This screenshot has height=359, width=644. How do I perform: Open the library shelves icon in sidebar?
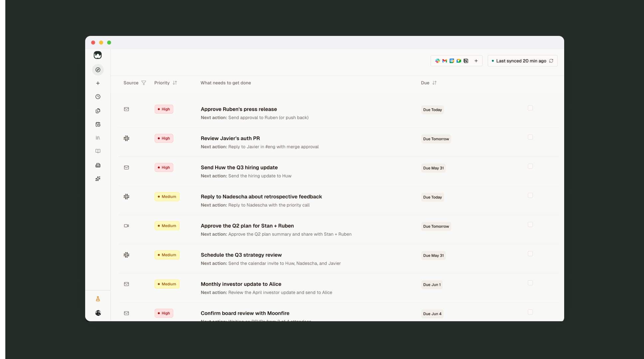[x=98, y=138]
